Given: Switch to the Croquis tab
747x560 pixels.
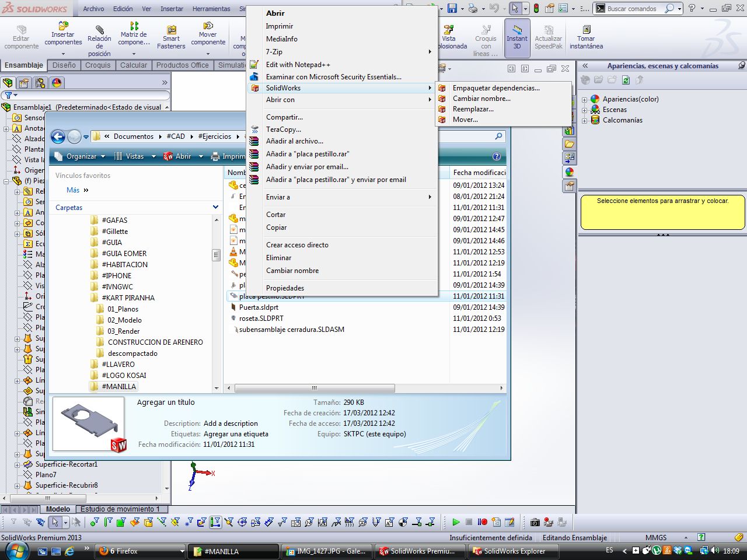Looking at the screenshot, I should (97, 65).
